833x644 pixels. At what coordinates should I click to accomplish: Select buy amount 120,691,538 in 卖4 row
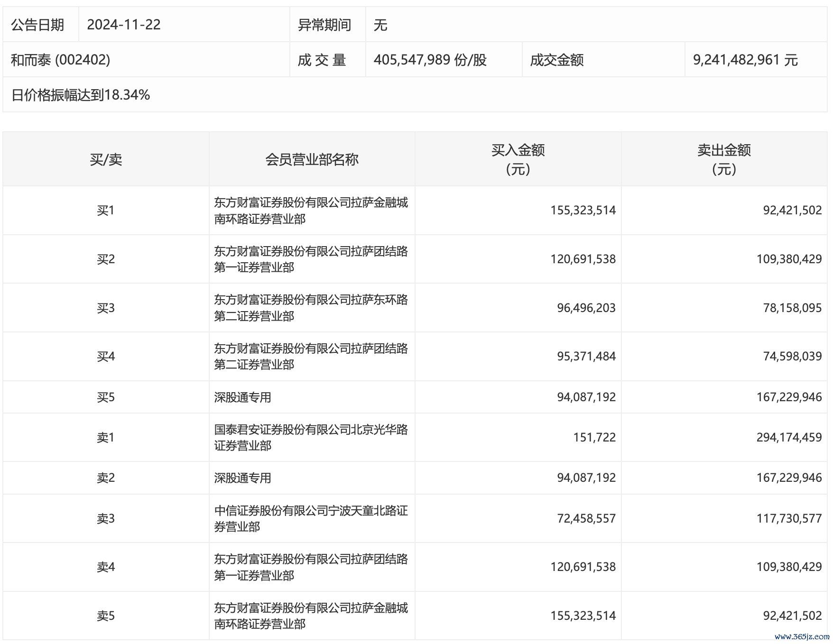tap(583, 567)
